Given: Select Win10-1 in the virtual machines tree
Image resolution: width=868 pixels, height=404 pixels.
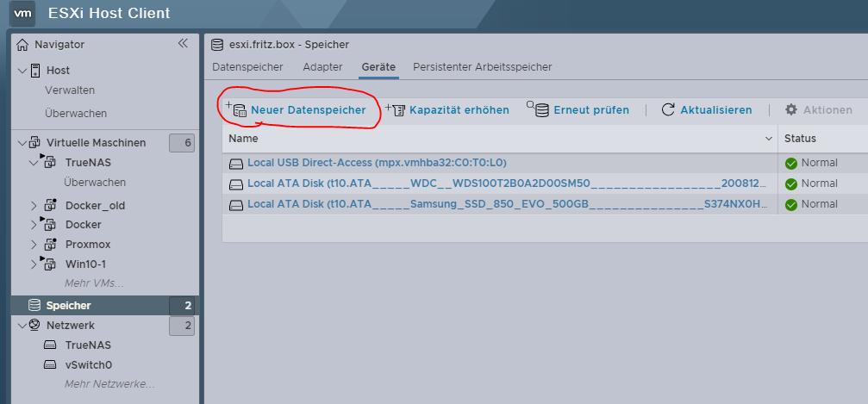Looking at the screenshot, I should (x=85, y=264).
